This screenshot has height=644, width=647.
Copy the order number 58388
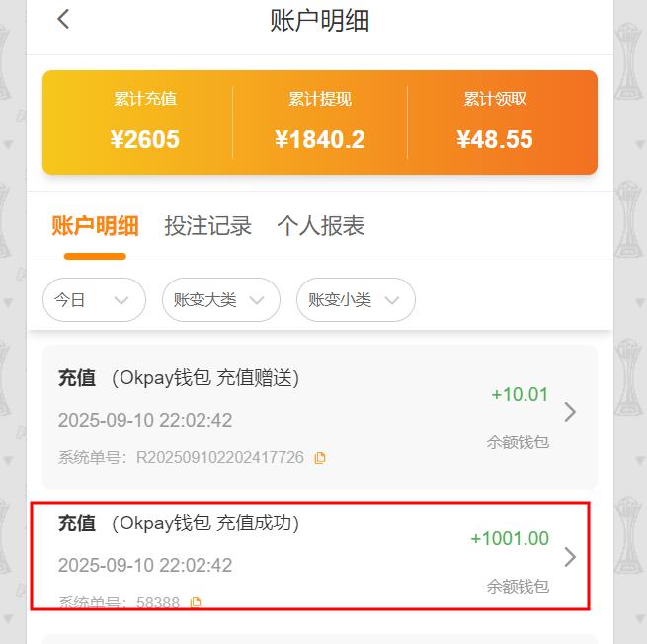pyautogui.click(x=196, y=603)
